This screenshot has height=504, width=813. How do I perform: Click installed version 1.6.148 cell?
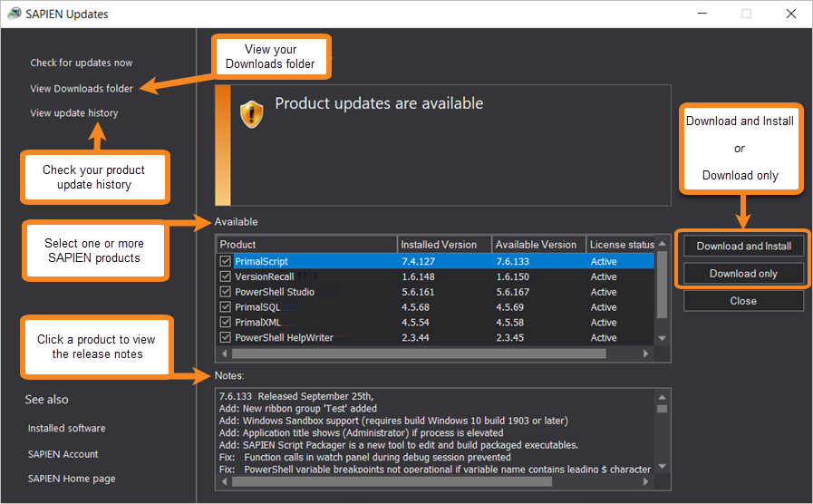tap(418, 276)
